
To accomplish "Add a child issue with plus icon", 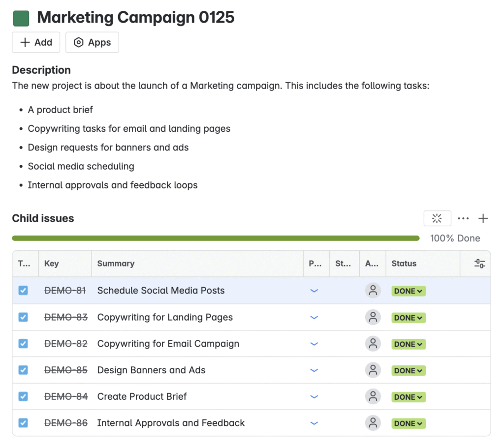I will [x=483, y=219].
